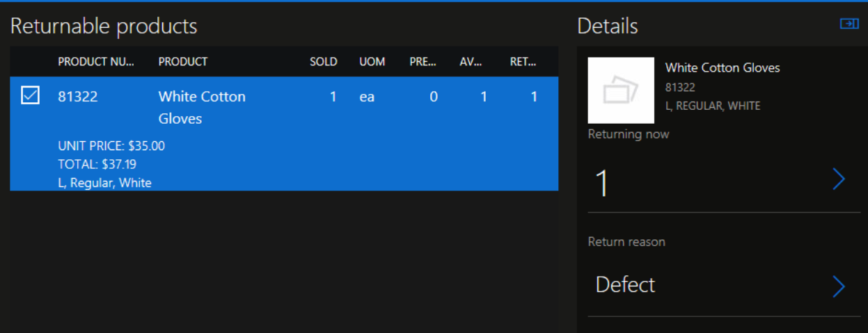Collapse the Details panel using the arrow icon
The width and height of the screenshot is (868, 333).
tap(849, 24)
